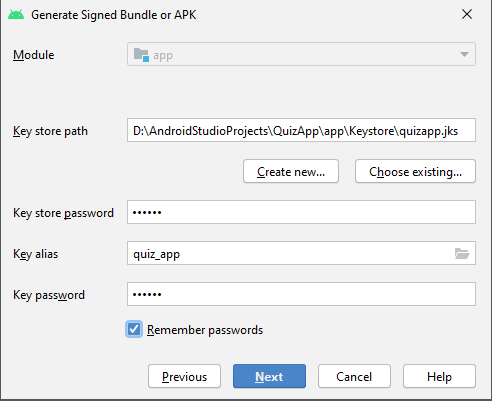Focus the Key store password field

(301, 212)
